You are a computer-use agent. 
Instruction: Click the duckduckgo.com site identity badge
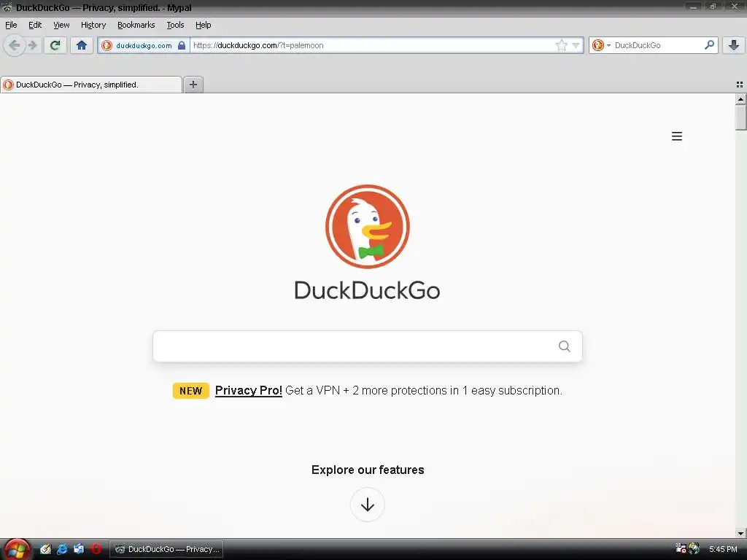pyautogui.click(x=144, y=45)
